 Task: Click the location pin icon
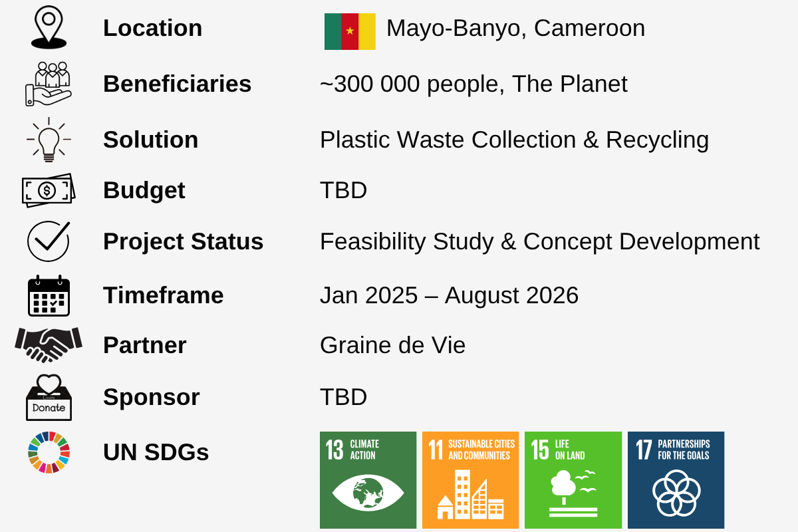49,27
